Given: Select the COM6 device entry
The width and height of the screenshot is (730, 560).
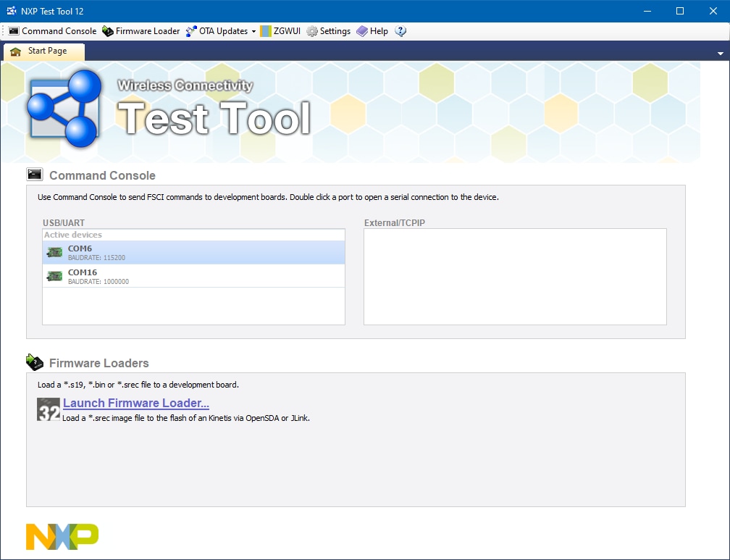Looking at the screenshot, I should [x=193, y=252].
